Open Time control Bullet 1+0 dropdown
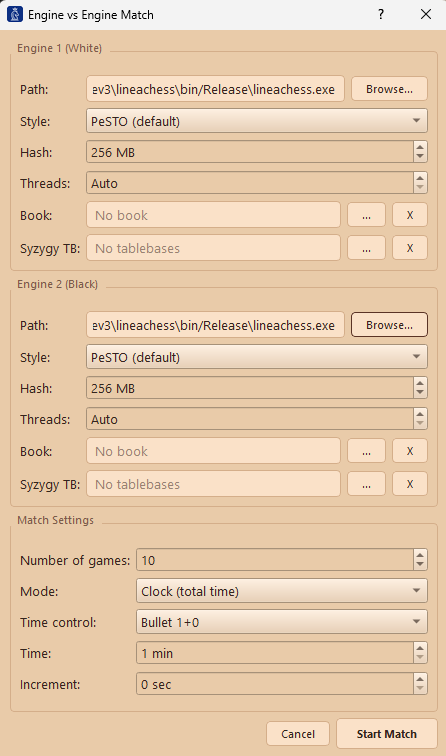Viewport: 446px width, 756px height. 282,622
